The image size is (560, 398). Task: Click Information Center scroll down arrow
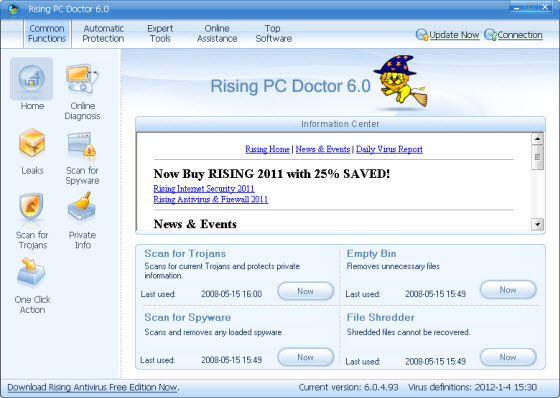(x=538, y=224)
